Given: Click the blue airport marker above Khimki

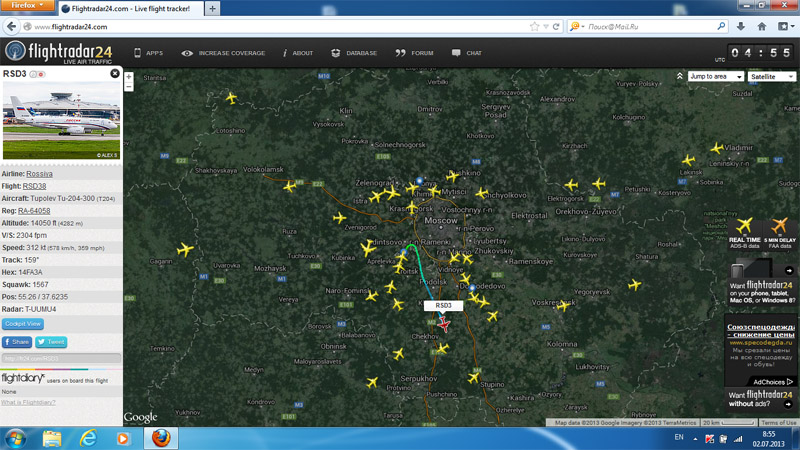Looking at the screenshot, I should (419, 181).
